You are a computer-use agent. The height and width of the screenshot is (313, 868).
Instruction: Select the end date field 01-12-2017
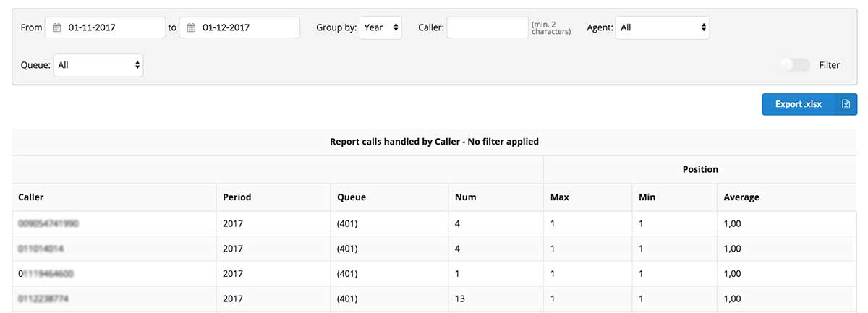(x=246, y=27)
